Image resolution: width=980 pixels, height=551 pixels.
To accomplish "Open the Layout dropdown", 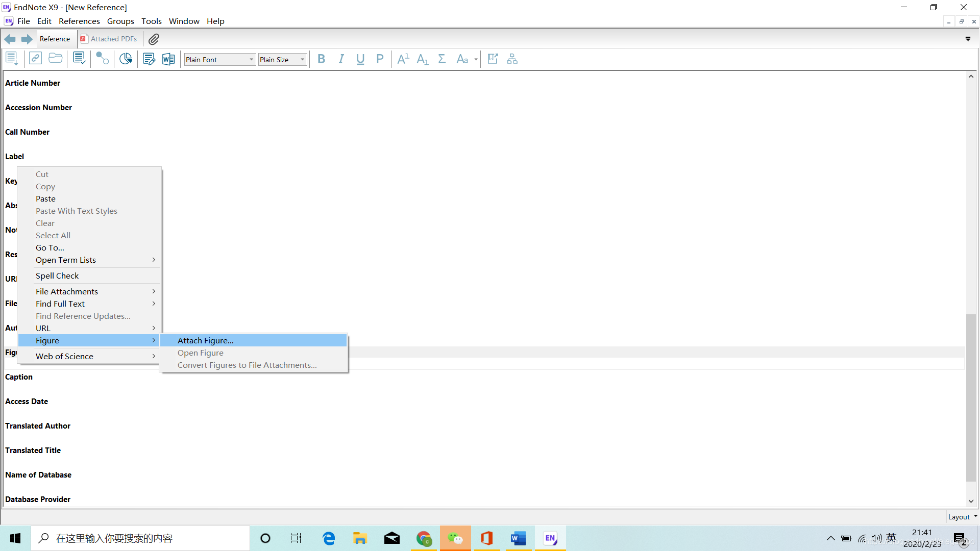I will (962, 517).
